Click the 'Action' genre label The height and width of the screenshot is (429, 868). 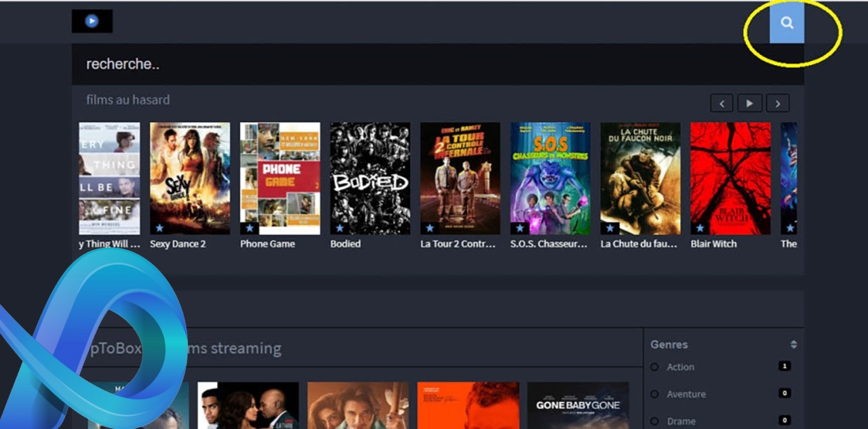click(x=680, y=367)
